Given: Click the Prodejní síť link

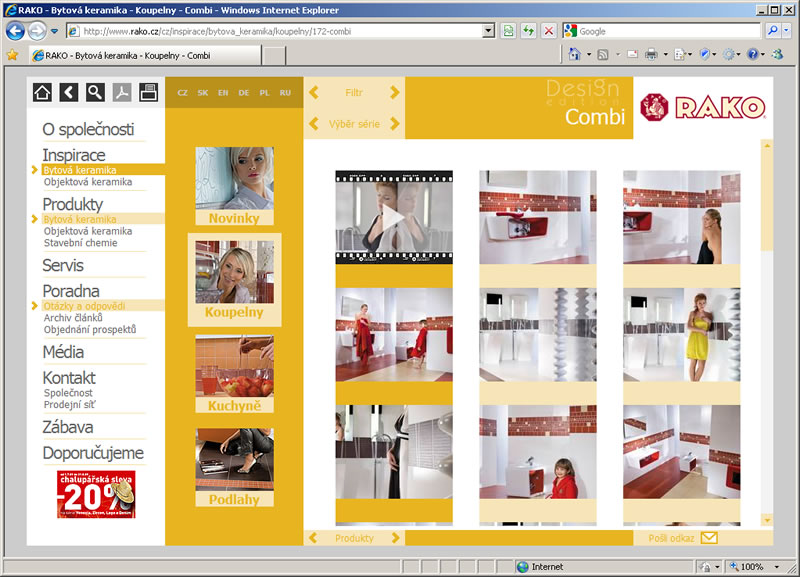Looking at the screenshot, I should point(71,405).
